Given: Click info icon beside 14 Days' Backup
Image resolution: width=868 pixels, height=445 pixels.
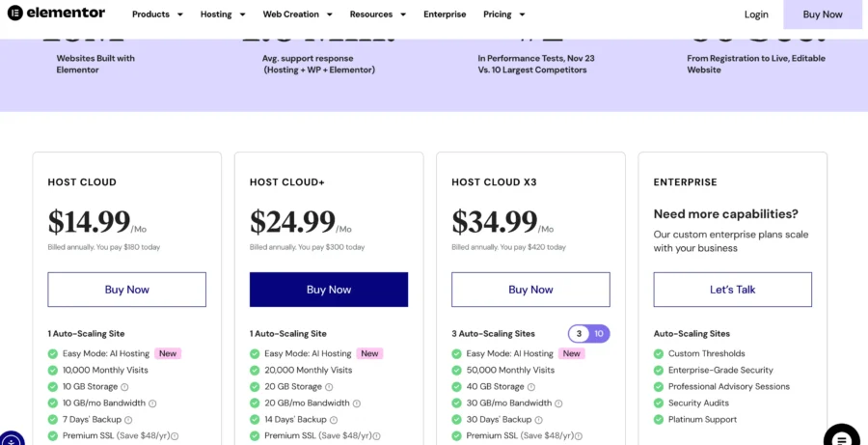Looking at the screenshot, I should [334, 420].
